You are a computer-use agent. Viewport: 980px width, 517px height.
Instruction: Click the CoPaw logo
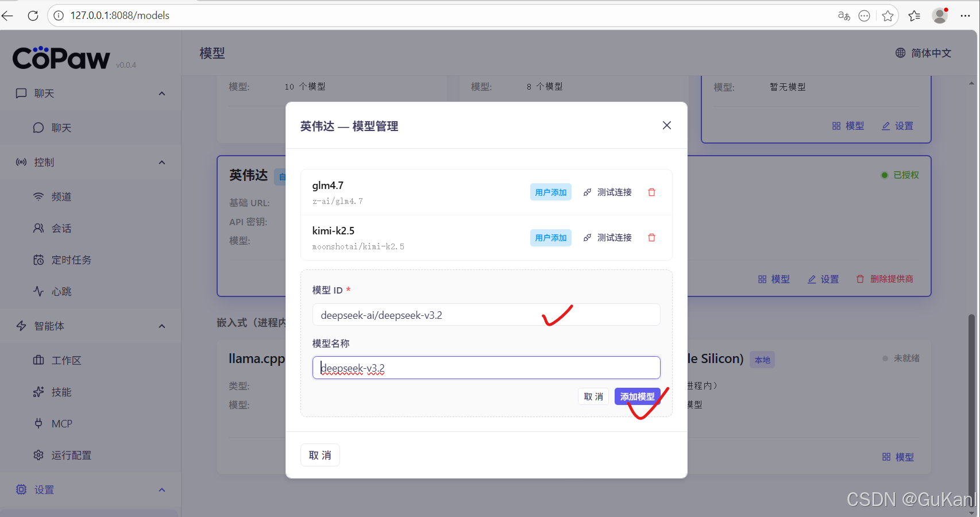[x=60, y=57]
